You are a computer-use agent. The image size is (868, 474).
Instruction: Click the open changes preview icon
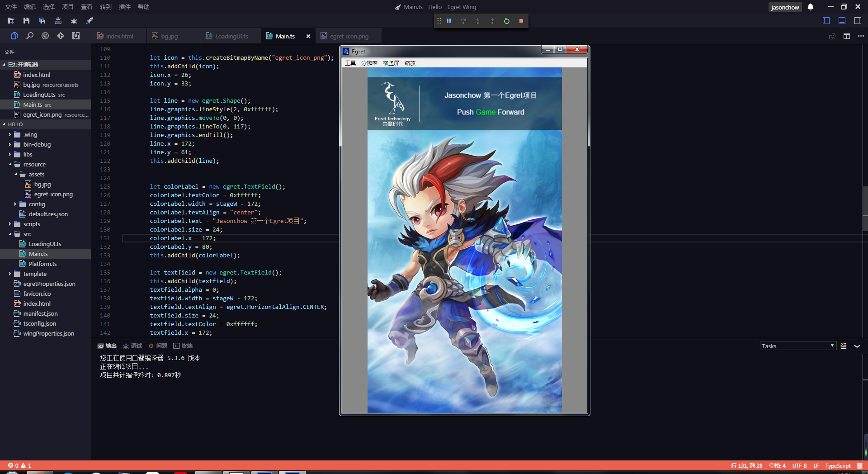(832, 36)
